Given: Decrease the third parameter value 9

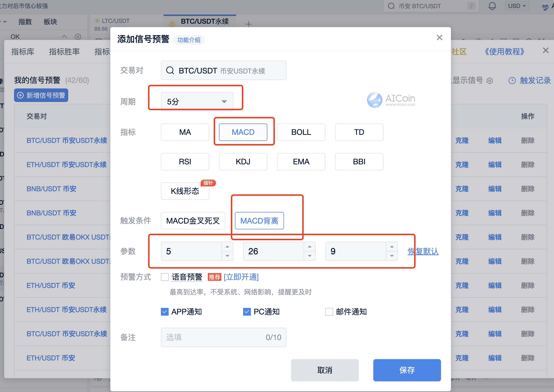Looking at the screenshot, I should click(392, 256).
